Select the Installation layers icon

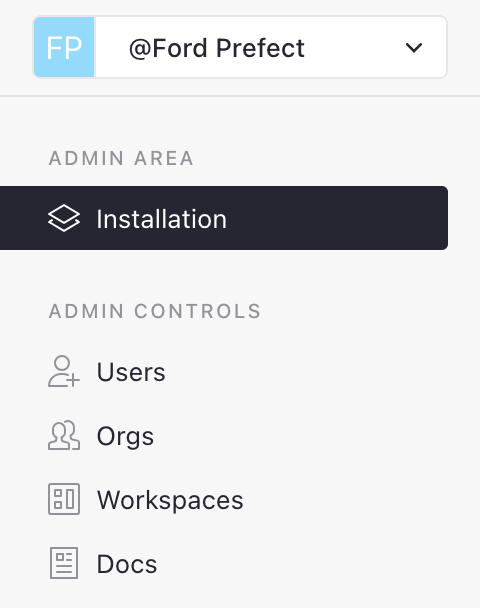tap(64, 218)
